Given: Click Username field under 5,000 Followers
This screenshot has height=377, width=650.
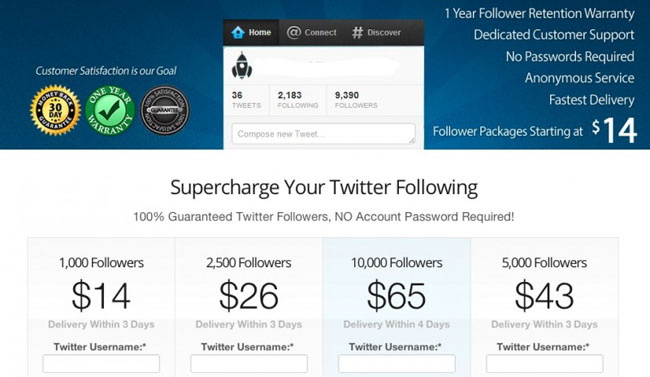Looking at the screenshot, I should click(x=544, y=364).
